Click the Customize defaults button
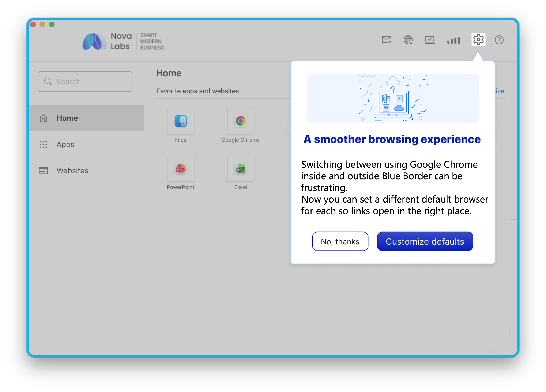This screenshot has width=546, height=392. click(x=425, y=241)
